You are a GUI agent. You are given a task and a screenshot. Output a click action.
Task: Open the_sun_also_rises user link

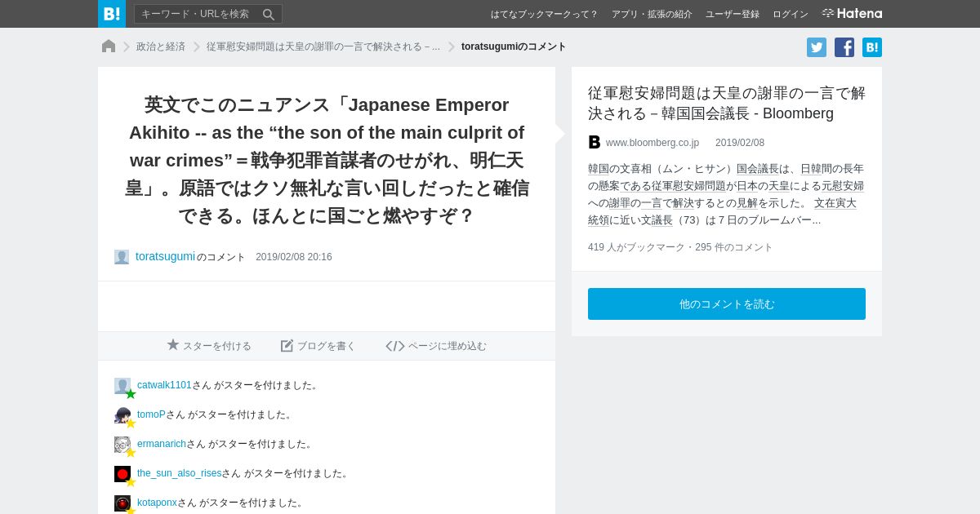click(180, 473)
